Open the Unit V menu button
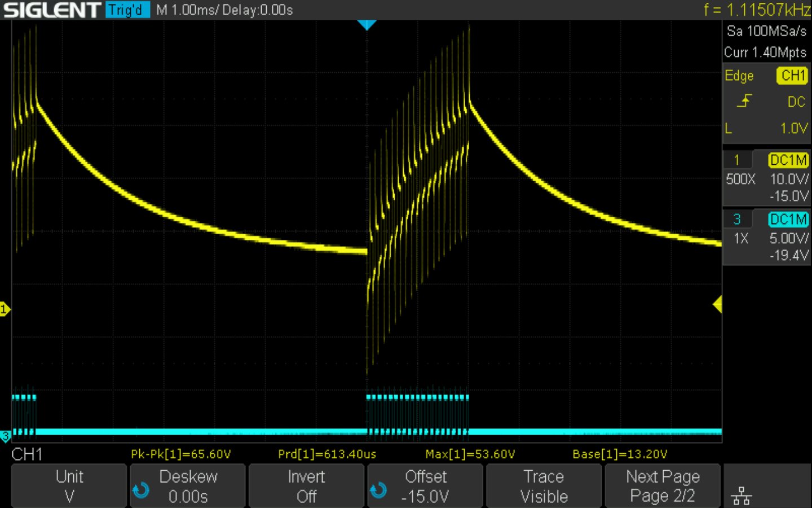 pos(69,486)
